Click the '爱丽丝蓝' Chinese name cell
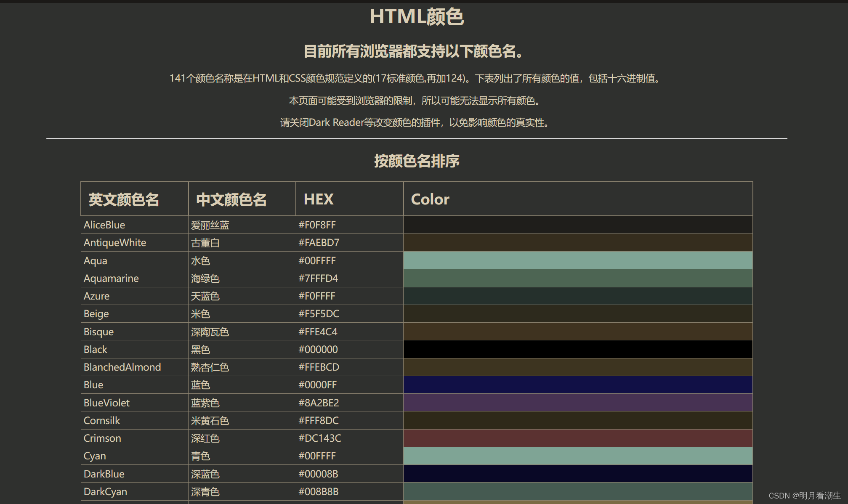Image resolution: width=848 pixels, height=504 pixels. 242,225
